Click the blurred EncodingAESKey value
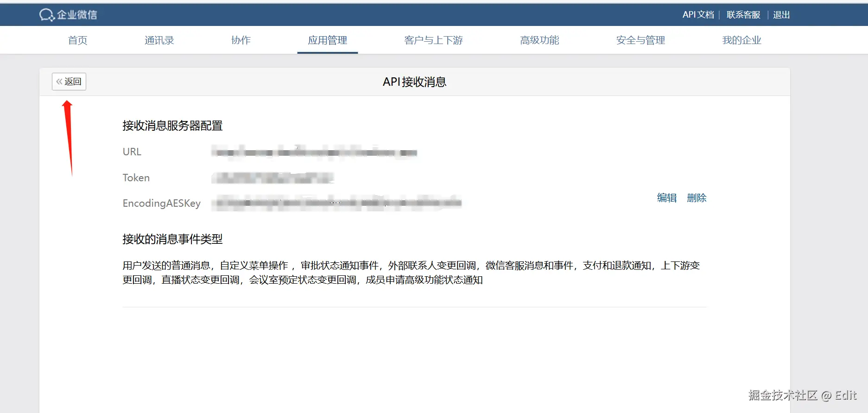Viewport: 868px width, 413px height. tap(336, 203)
